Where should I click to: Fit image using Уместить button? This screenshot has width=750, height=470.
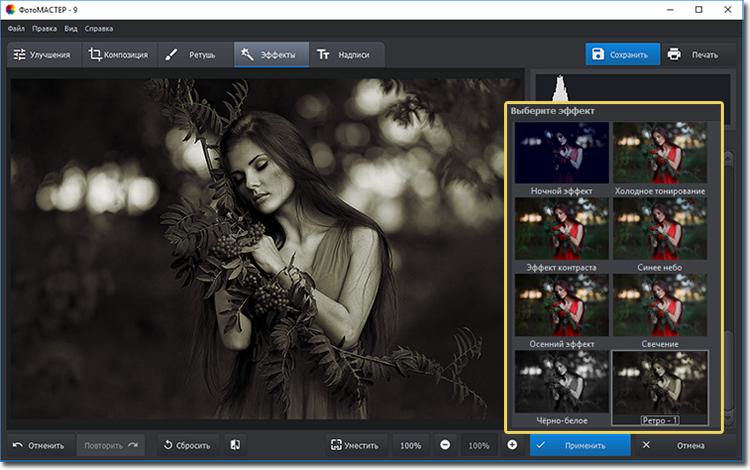pyautogui.click(x=355, y=445)
